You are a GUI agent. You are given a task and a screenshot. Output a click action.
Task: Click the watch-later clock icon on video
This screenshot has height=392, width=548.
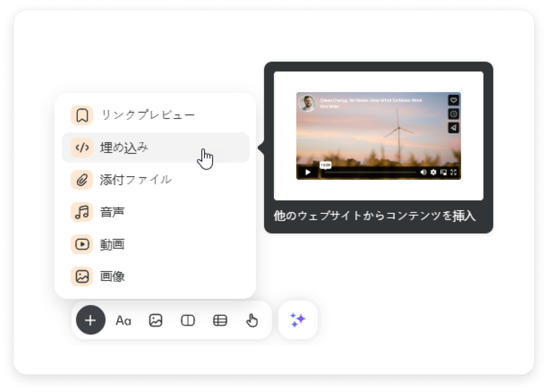coord(454,114)
